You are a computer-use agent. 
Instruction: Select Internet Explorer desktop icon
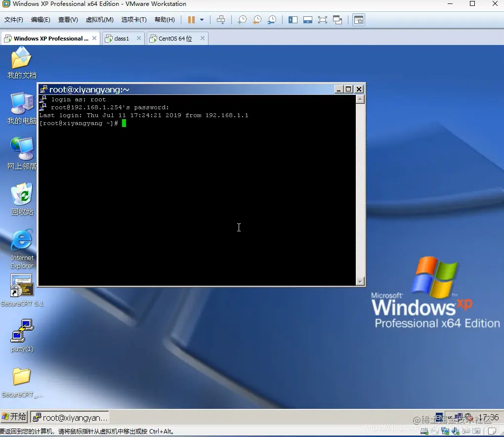[22, 249]
